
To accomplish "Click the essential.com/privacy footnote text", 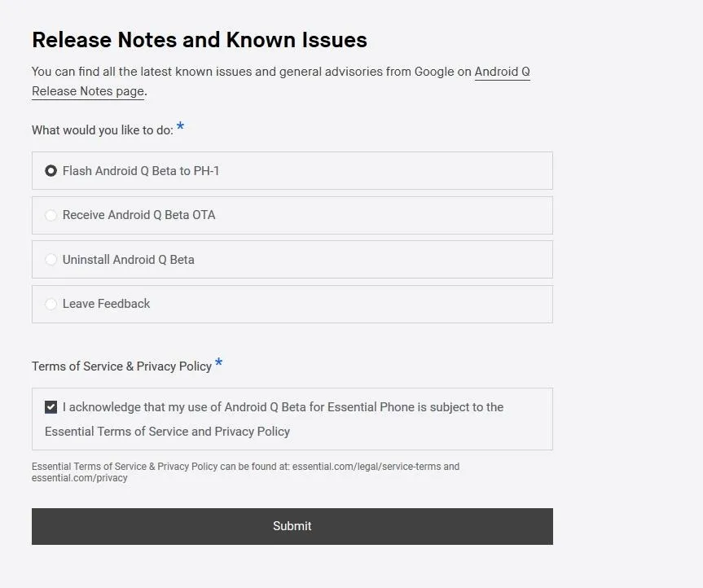I will coord(79,478).
